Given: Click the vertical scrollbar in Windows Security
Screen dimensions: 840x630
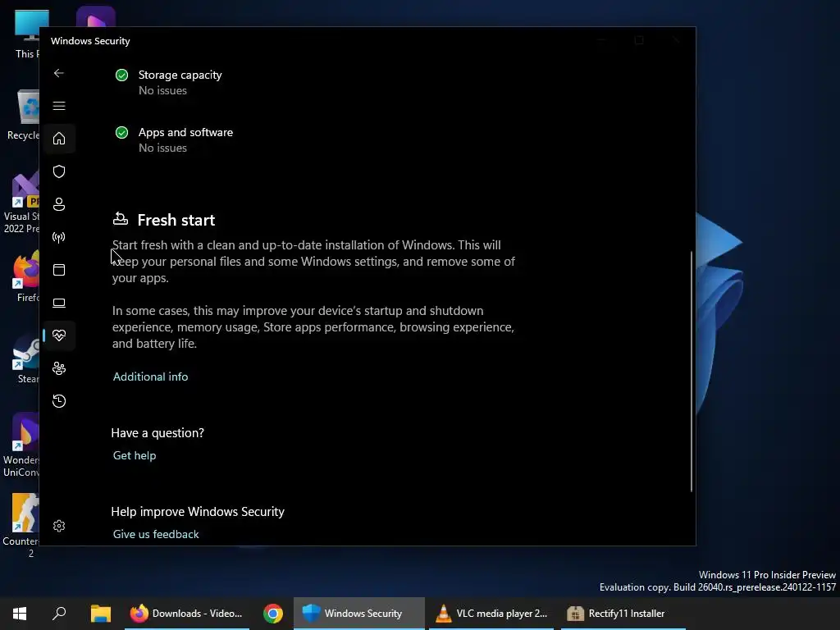Looking at the screenshot, I should (x=691, y=372).
